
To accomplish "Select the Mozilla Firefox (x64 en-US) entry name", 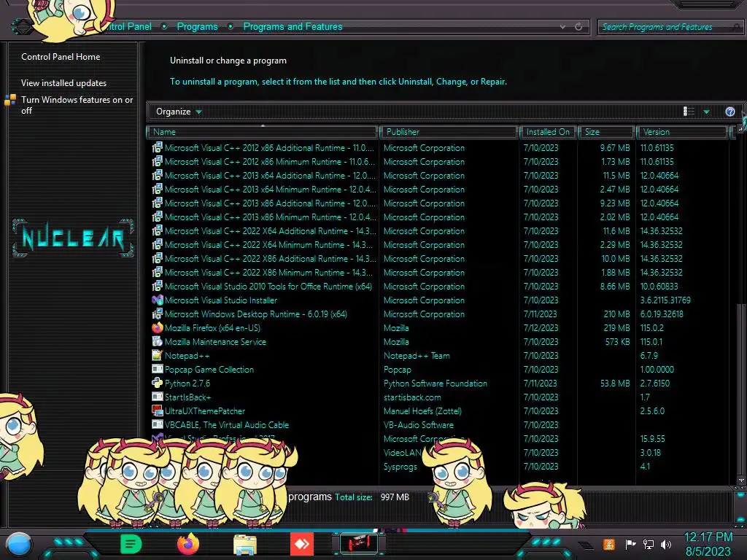I will tap(212, 327).
